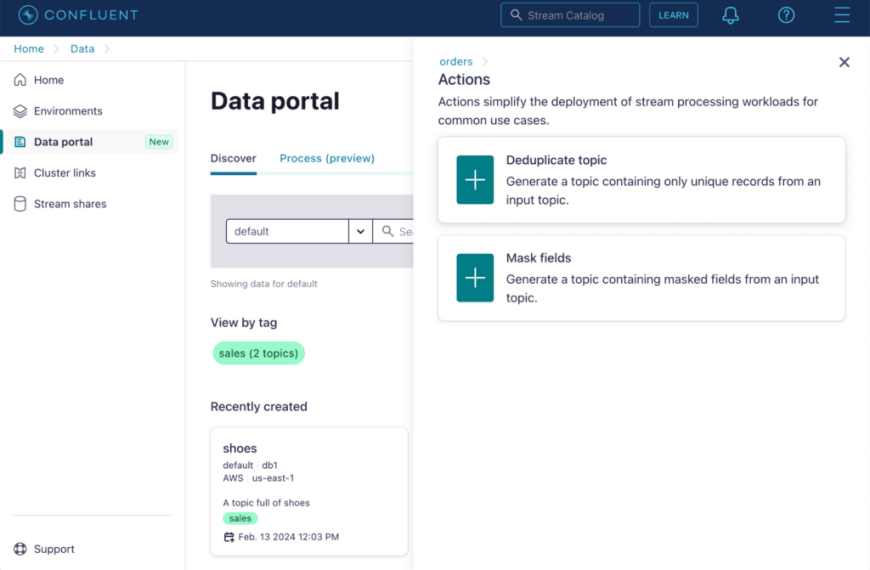Click the Stream Catalog search magnifier icon
Screen dimensions: 870x570
(516, 15)
